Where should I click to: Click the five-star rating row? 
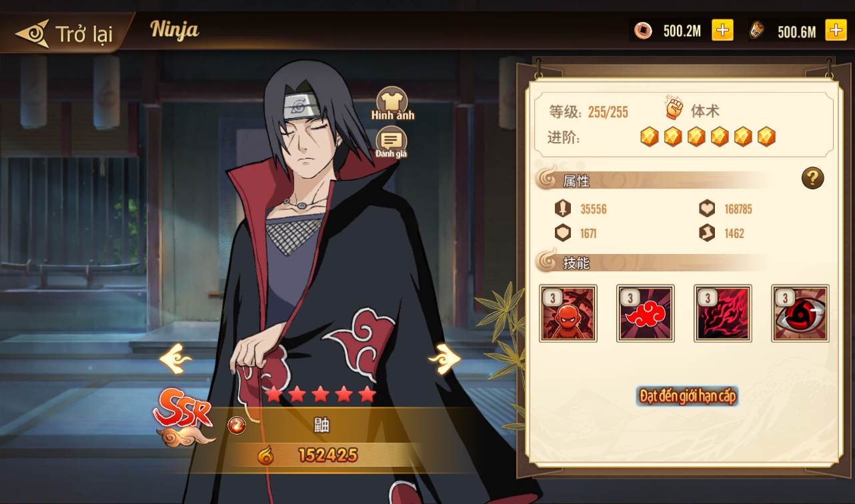(320, 394)
